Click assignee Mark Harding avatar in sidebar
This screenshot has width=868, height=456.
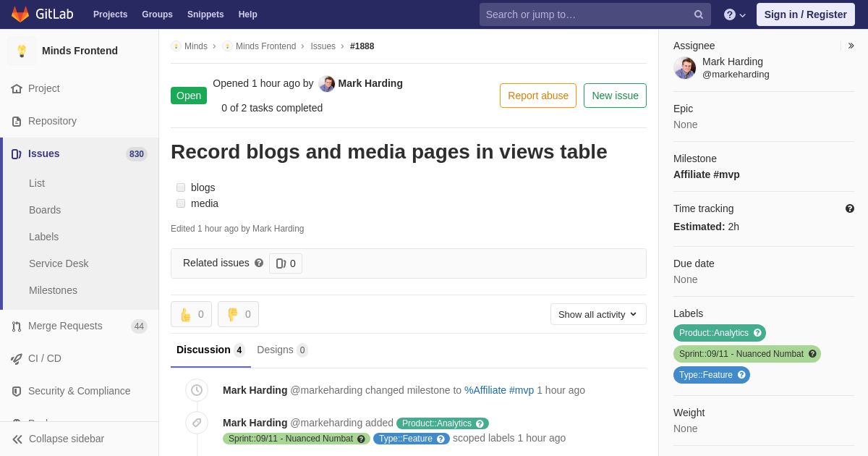coord(685,68)
